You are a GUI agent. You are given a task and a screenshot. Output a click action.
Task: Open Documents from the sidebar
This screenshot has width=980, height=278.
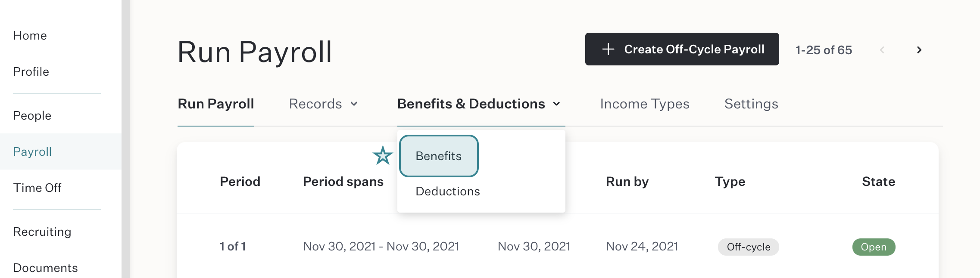pos(45,268)
